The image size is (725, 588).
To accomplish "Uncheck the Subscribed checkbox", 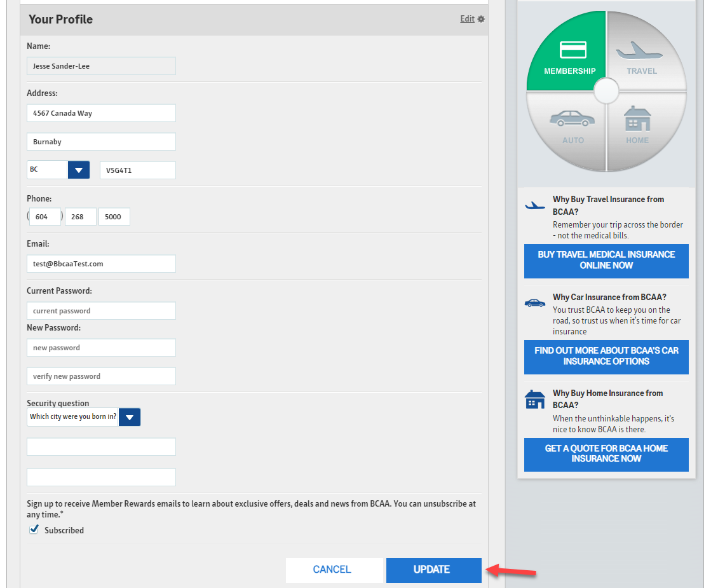I will tap(34, 530).
